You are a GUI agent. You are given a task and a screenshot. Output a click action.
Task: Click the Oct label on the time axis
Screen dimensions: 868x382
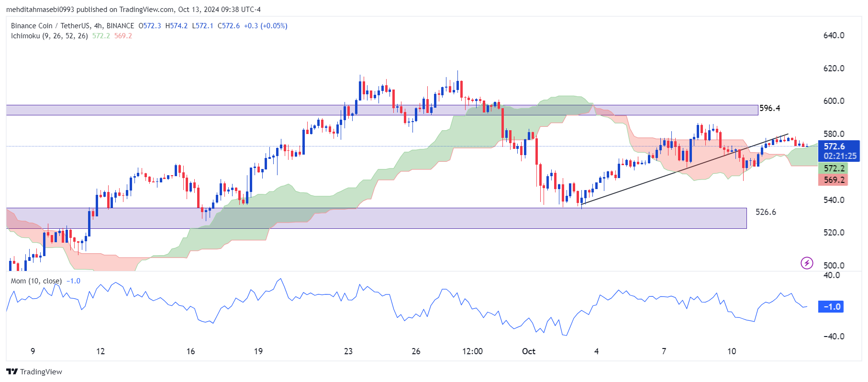click(529, 351)
